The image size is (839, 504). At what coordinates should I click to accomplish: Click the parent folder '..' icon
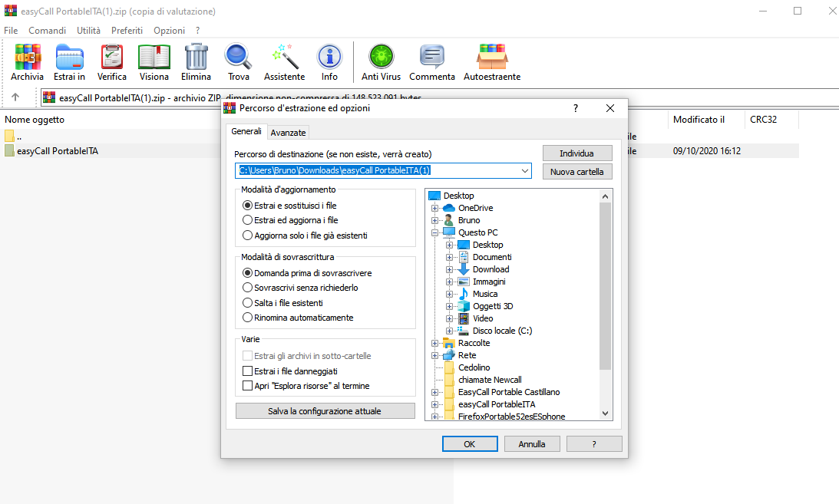point(10,137)
